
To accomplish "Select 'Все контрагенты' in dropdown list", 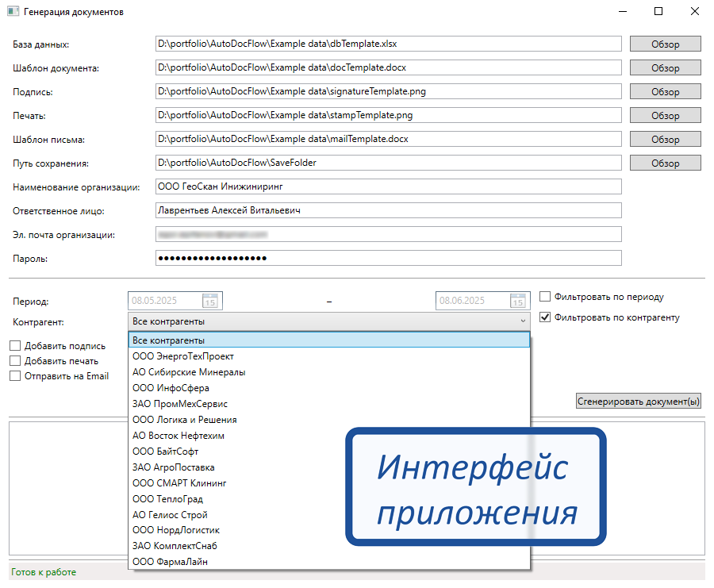I will pyautogui.click(x=329, y=340).
